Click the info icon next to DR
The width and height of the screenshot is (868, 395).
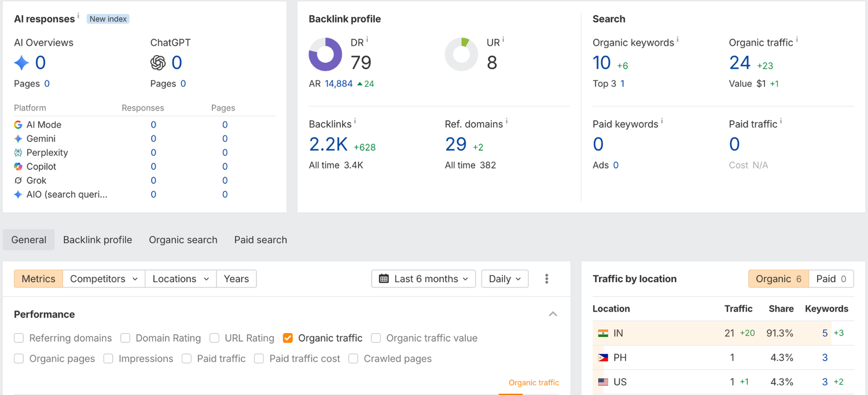click(x=367, y=40)
